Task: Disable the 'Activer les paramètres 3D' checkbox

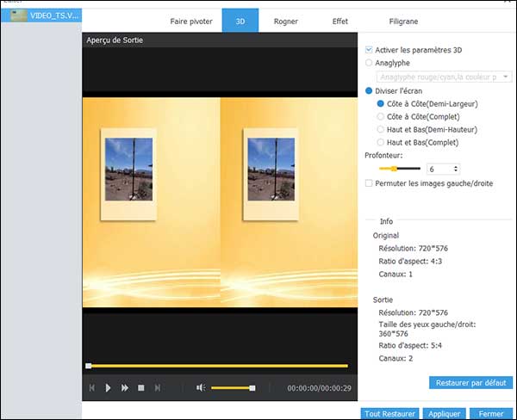Action: coord(370,49)
